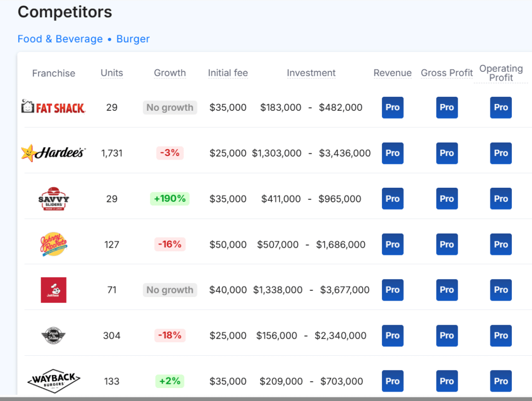The height and width of the screenshot is (401, 532).
Task: Open the Jollibee franchise logo
Action: pos(54,290)
